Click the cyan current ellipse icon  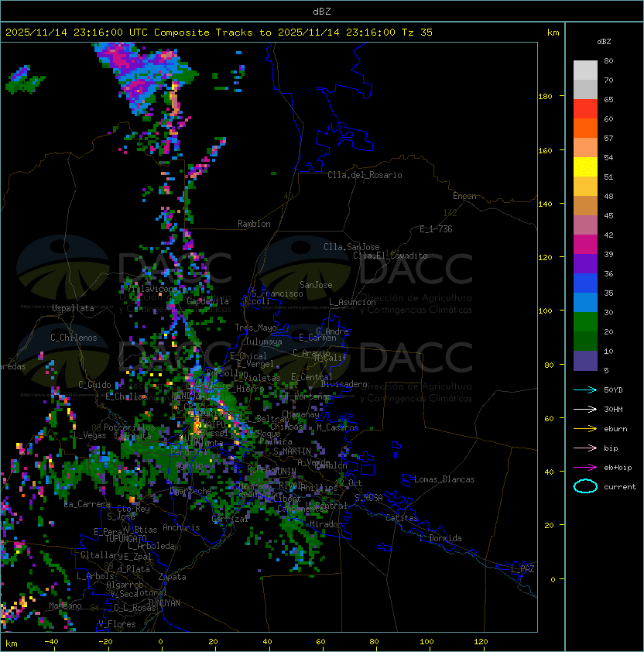(585, 486)
